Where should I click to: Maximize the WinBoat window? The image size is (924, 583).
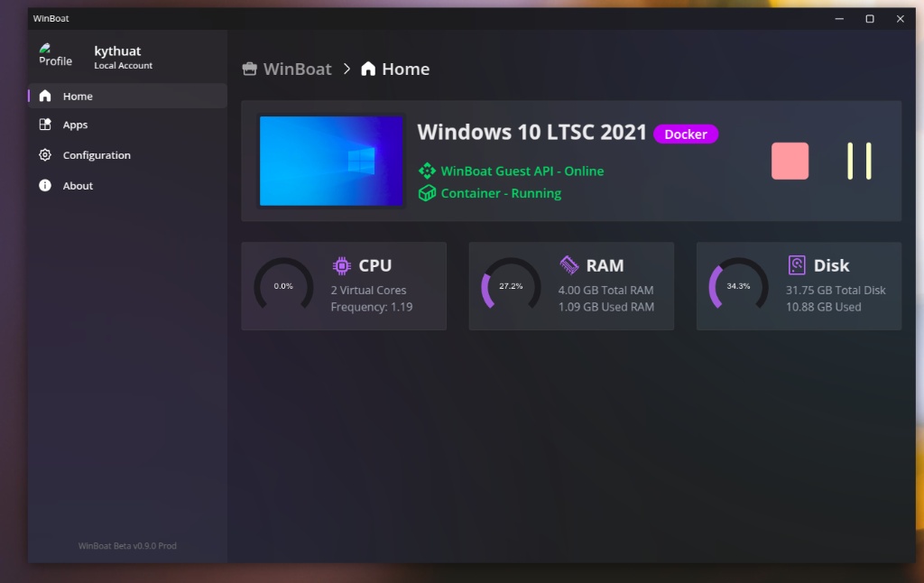(870, 19)
